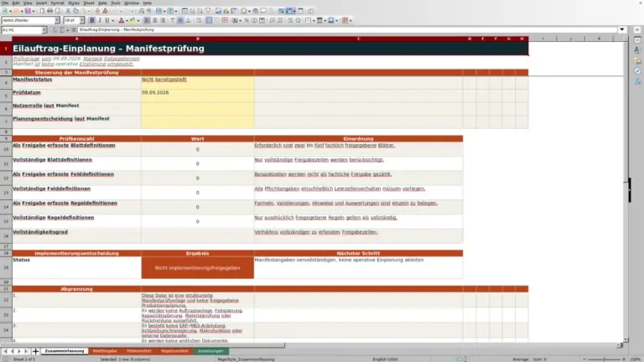644x362 pixels.
Task: Open the Data menu
Action: tap(102, 3)
